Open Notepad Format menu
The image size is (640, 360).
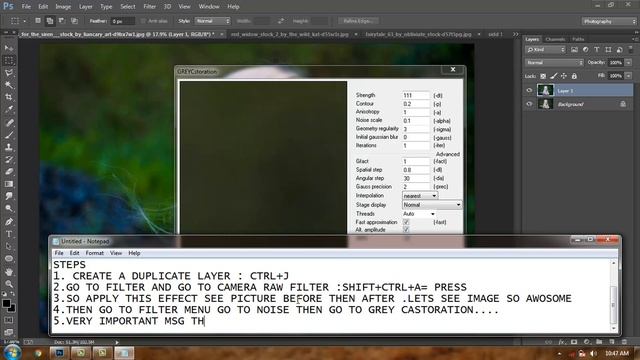click(94, 253)
